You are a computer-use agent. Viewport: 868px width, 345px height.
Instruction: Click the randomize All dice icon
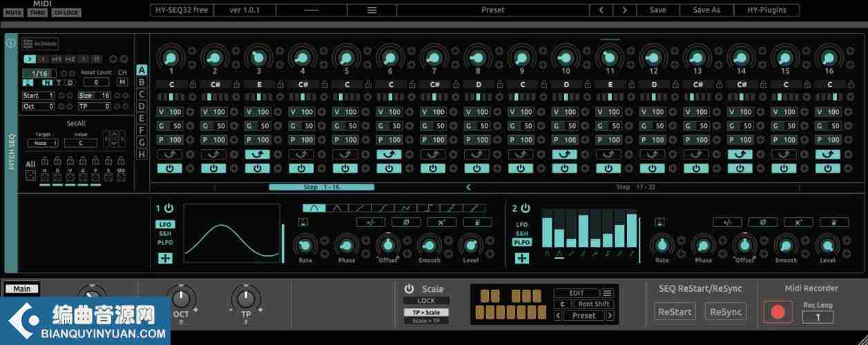[31, 177]
